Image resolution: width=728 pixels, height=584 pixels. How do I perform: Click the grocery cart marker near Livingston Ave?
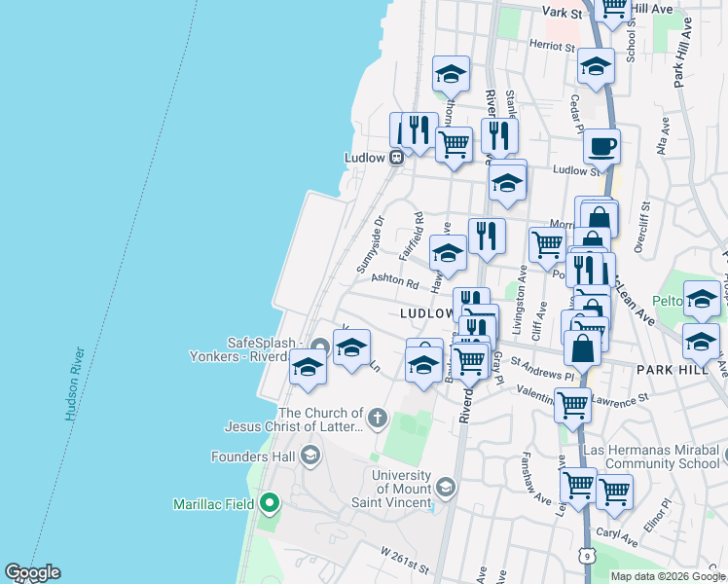point(547,245)
